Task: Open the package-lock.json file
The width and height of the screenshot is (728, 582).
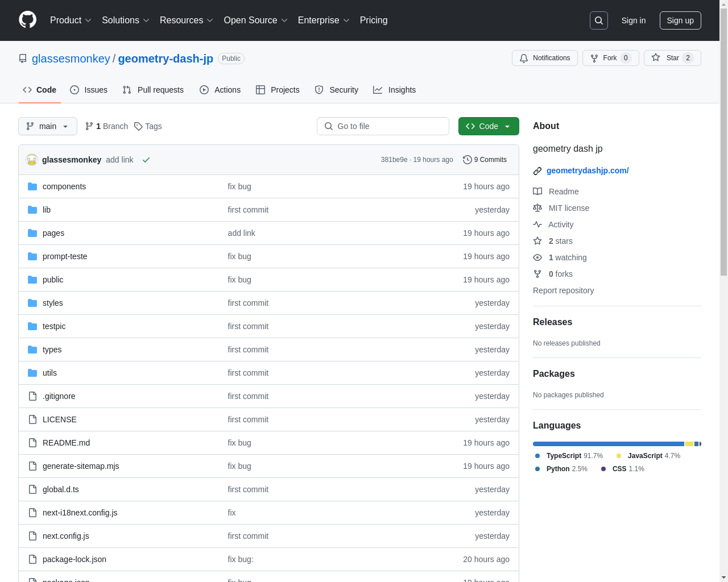Action: point(75,559)
